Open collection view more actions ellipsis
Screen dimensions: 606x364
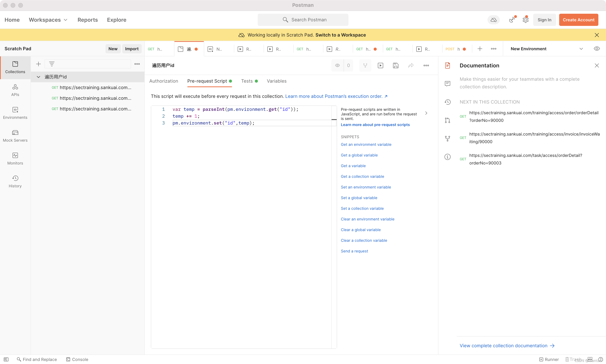tap(426, 65)
